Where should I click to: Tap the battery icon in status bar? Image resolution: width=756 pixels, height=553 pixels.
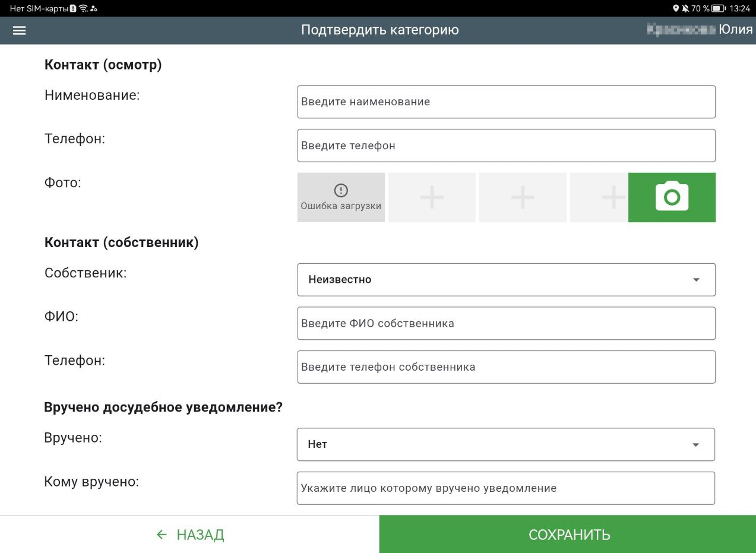coord(719,8)
